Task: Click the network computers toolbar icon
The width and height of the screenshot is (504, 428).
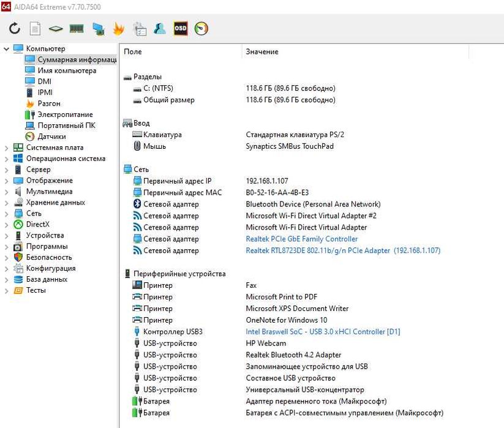Action: [x=98, y=29]
